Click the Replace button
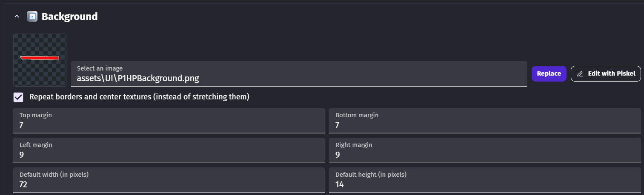 [x=549, y=73]
